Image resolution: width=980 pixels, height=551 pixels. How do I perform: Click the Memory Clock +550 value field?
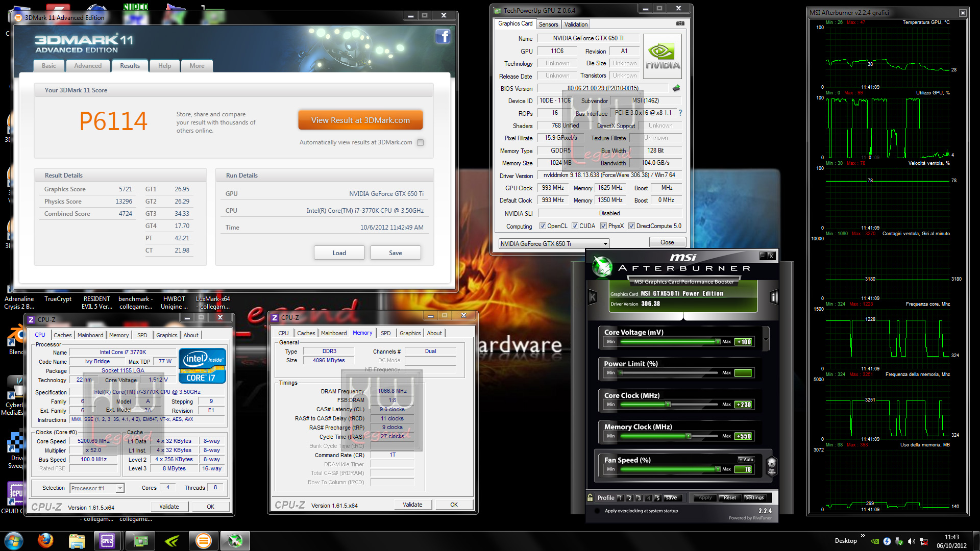(x=743, y=436)
